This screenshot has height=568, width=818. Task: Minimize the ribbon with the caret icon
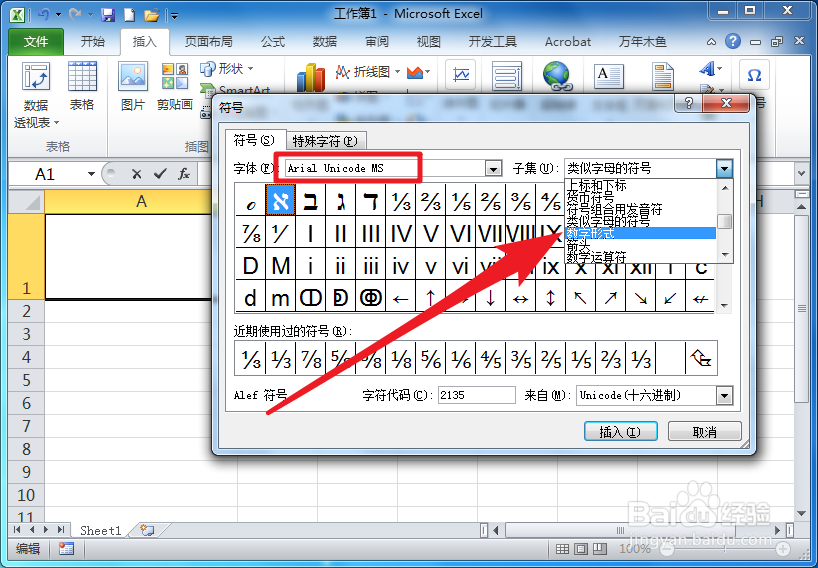point(711,42)
